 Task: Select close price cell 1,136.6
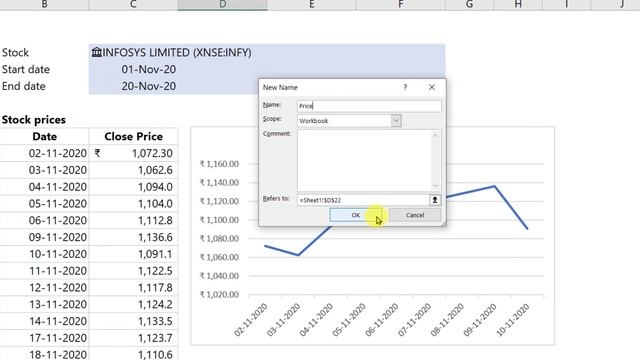point(133,237)
